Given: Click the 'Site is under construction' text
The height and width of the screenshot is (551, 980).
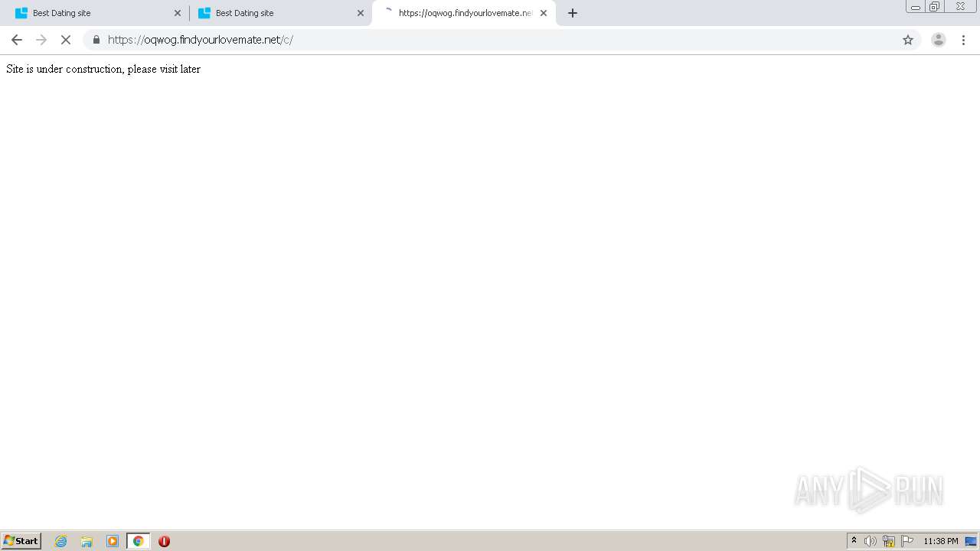Looking at the screenshot, I should point(103,69).
